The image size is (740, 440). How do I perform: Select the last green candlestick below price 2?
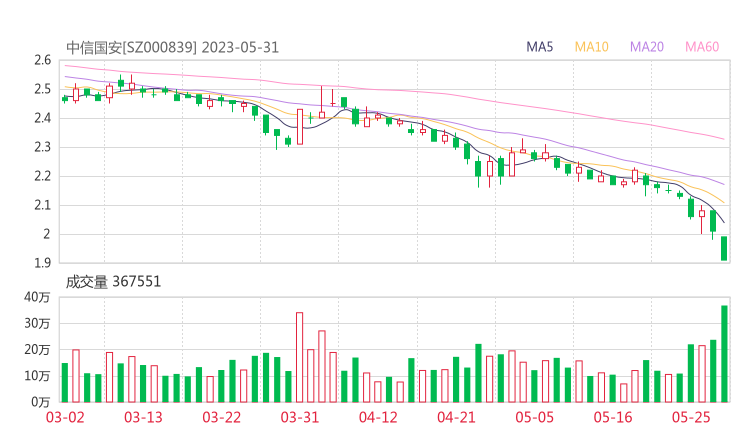(x=724, y=248)
